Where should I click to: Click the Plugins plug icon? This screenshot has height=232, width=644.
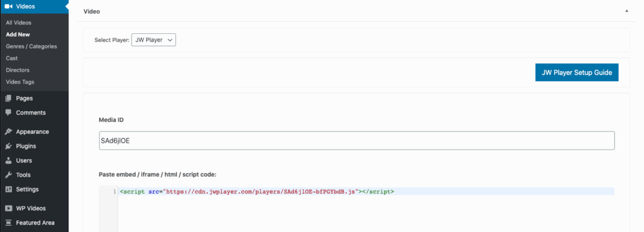click(8, 146)
